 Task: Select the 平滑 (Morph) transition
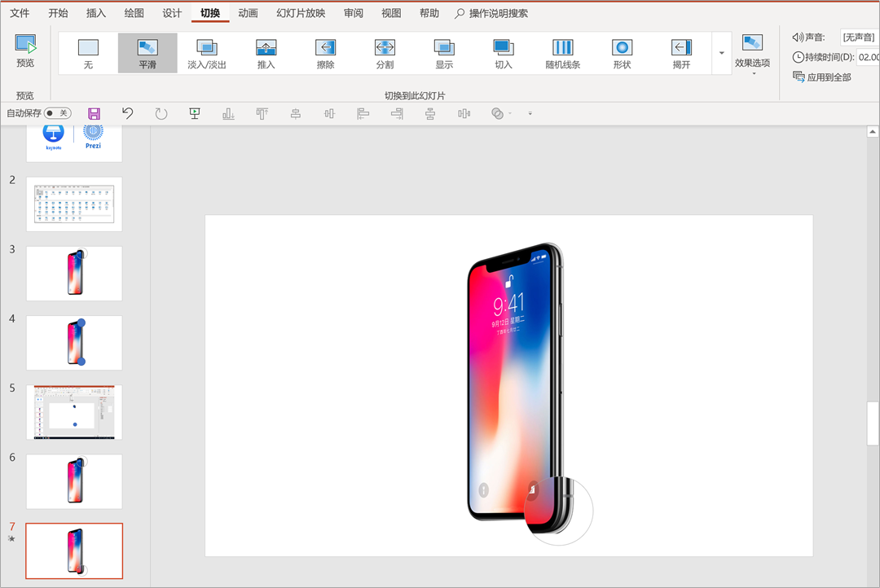pyautogui.click(x=147, y=53)
